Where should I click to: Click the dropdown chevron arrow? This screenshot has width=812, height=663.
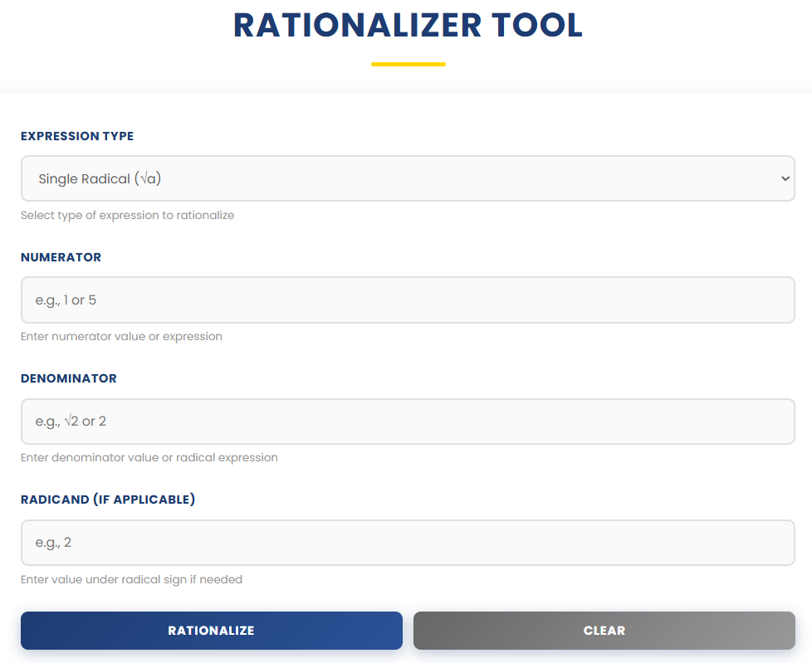(784, 178)
